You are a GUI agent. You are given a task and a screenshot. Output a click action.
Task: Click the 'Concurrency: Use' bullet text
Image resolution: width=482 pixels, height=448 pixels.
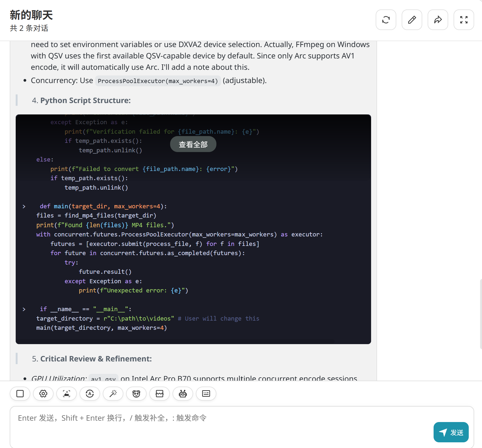(62, 80)
